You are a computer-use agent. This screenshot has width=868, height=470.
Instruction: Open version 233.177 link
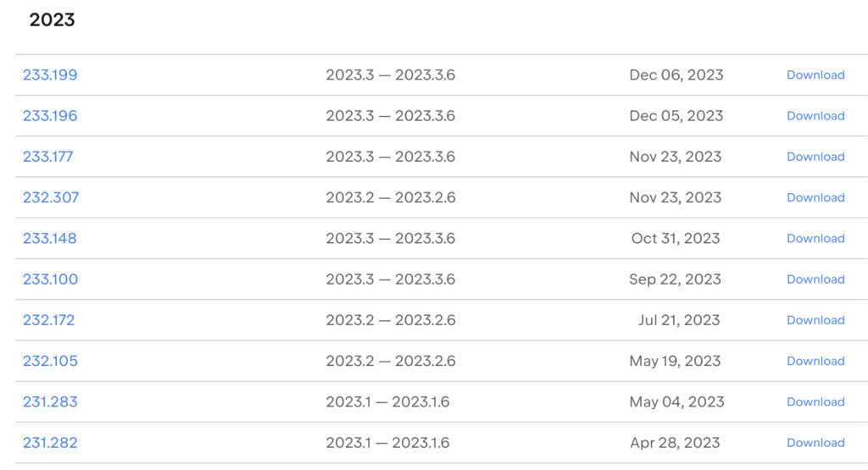[48, 157]
